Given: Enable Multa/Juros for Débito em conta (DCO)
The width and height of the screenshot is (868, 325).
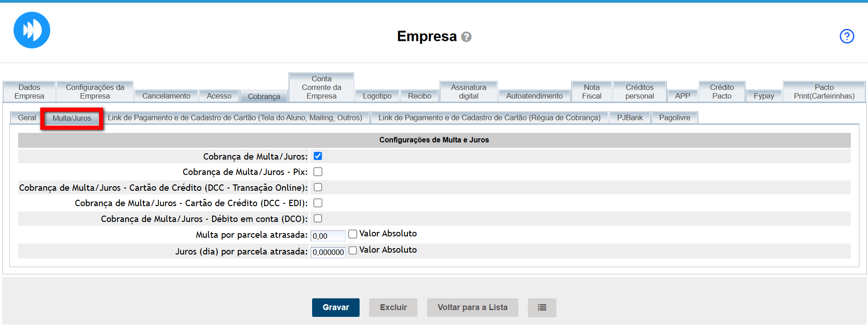Looking at the screenshot, I should click(318, 218).
